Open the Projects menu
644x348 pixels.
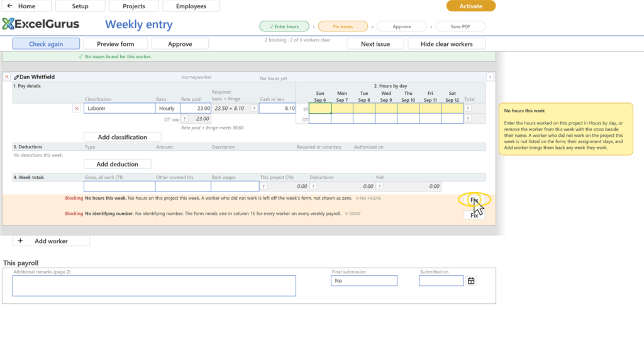(134, 6)
